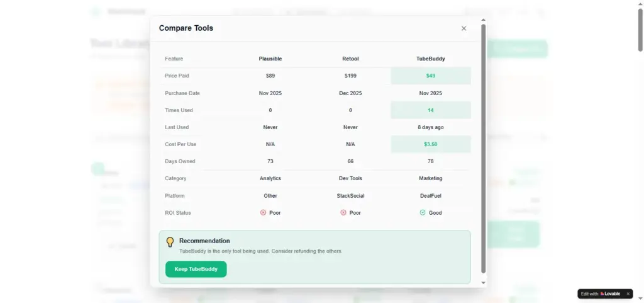644x303 pixels.
Task: Click the page's main scrollbar thumb
Action: pos(640,30)
